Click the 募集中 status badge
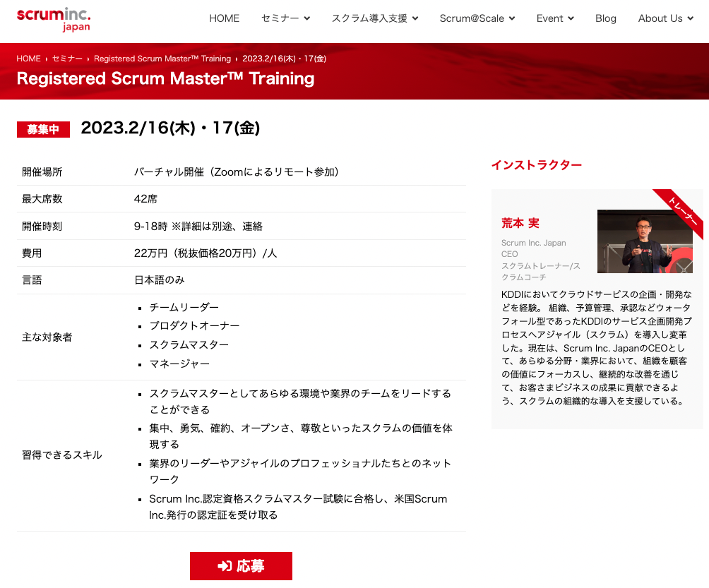This screenshot has width=709, height=588. [43, 129]
